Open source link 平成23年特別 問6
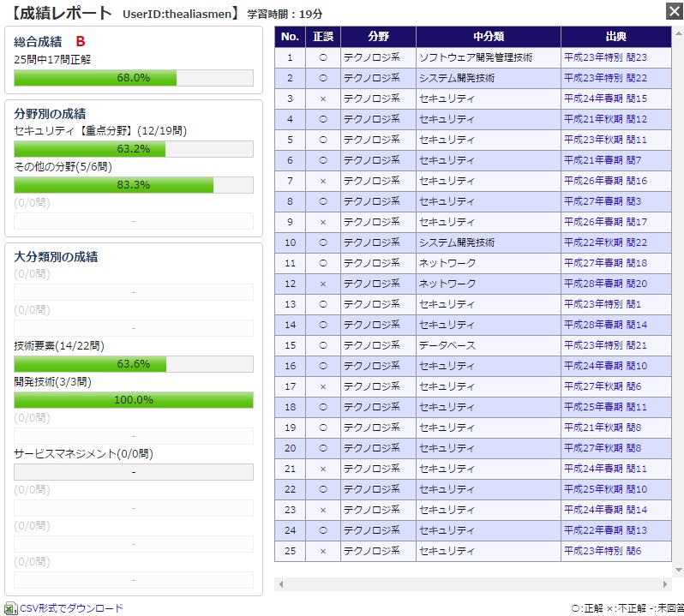 tap(603, 551)
